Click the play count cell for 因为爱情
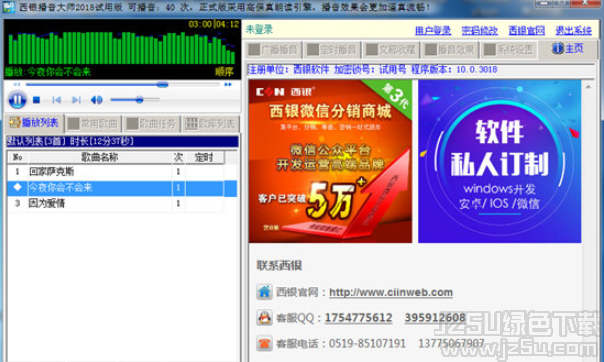The height and width of the screenshot is (362, 604). [x=178, y=203]
